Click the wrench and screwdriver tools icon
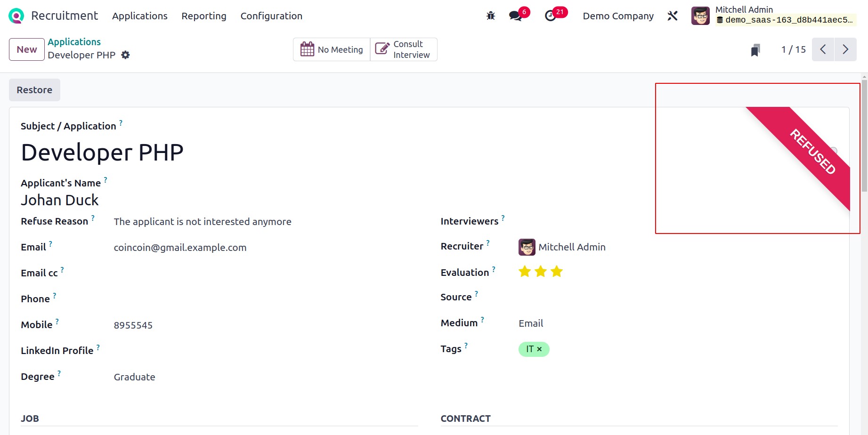 pos(673,16)
